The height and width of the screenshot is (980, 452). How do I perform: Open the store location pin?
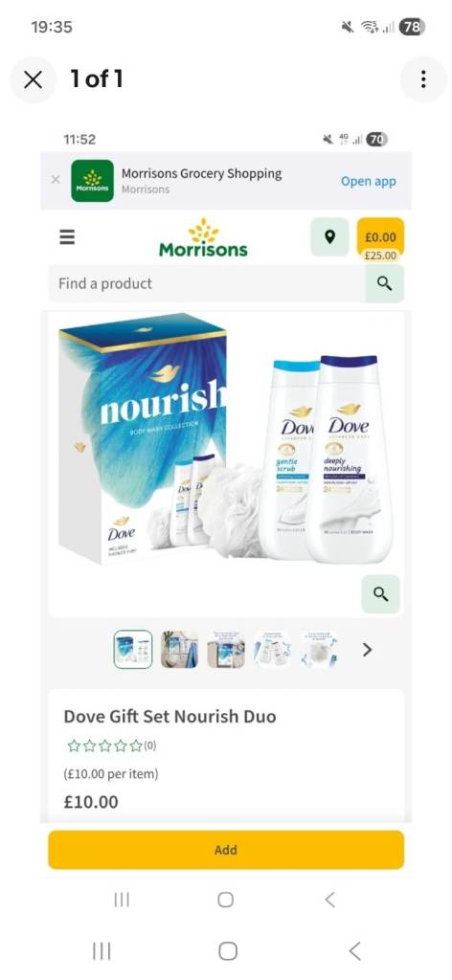pos(329,237)
